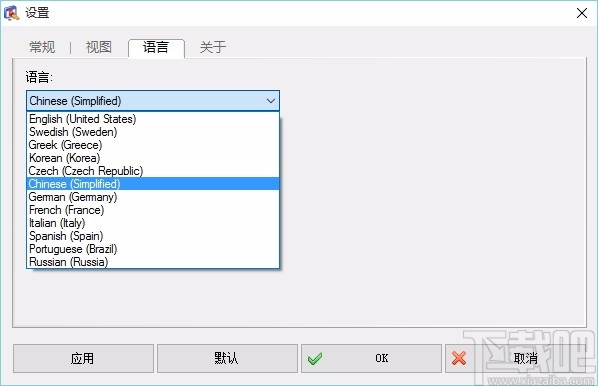Switch to the 视图 tab
598x386 pixels.
(99, 47)
